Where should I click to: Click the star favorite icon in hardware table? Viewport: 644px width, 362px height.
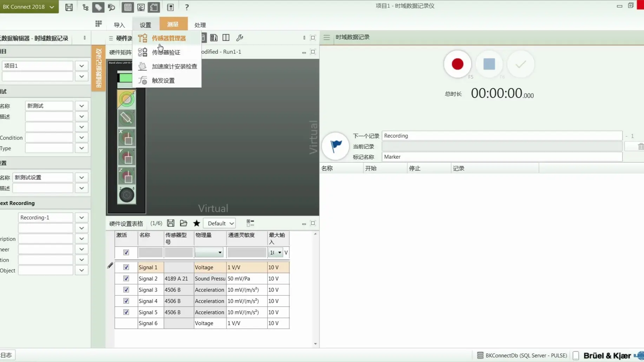[x=197, y=223]
